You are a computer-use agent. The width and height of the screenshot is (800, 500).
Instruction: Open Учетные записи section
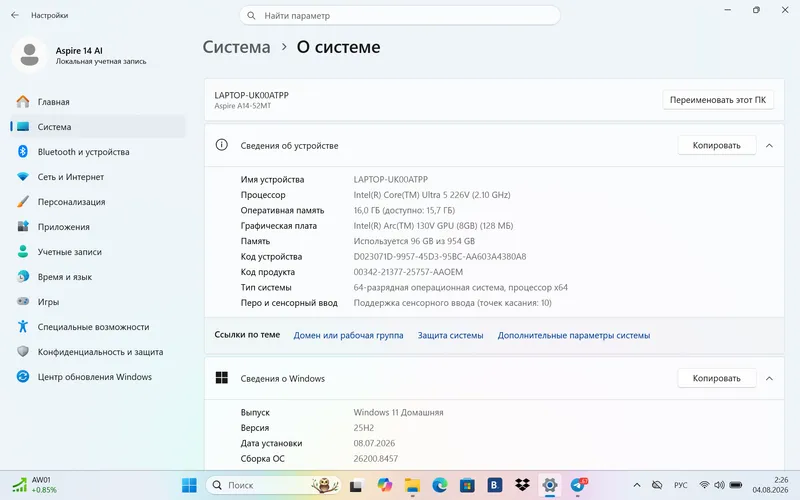97,252
